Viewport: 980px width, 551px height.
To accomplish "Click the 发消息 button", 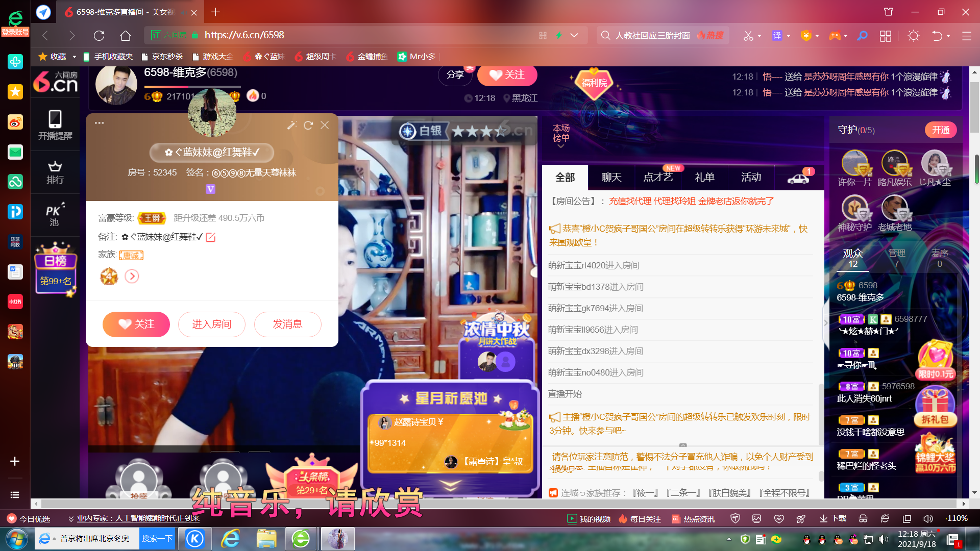I will 288,324.
